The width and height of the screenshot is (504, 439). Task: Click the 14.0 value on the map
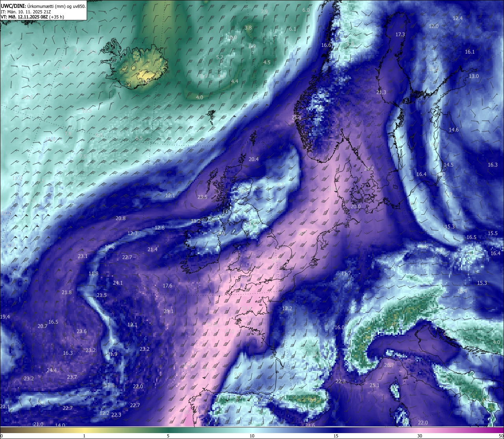point(60,425)
